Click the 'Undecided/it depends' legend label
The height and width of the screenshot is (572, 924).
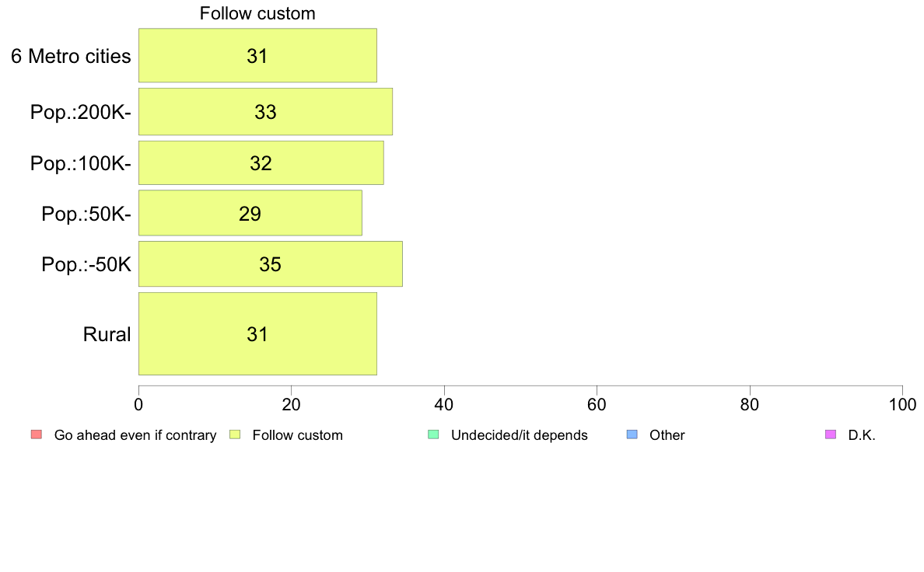(x=519, y=435)
